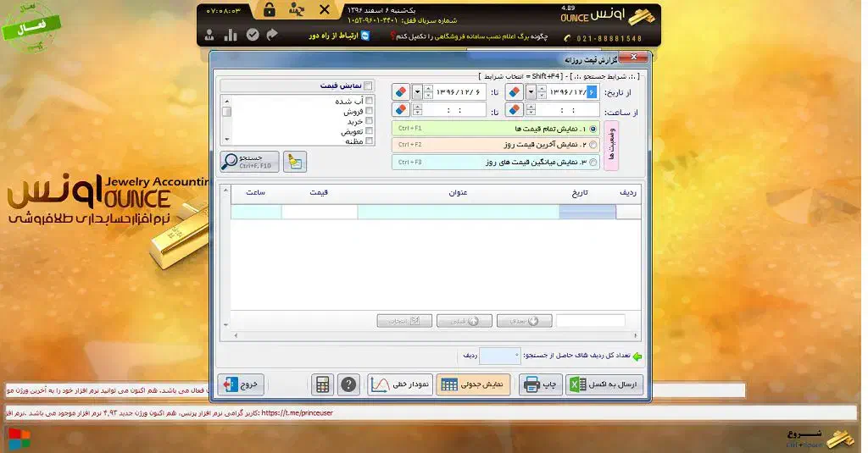Click the end date spinner arrows

(x=428, y=91)
